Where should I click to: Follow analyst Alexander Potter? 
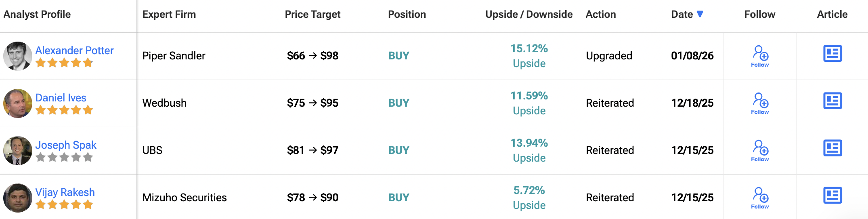760,56
